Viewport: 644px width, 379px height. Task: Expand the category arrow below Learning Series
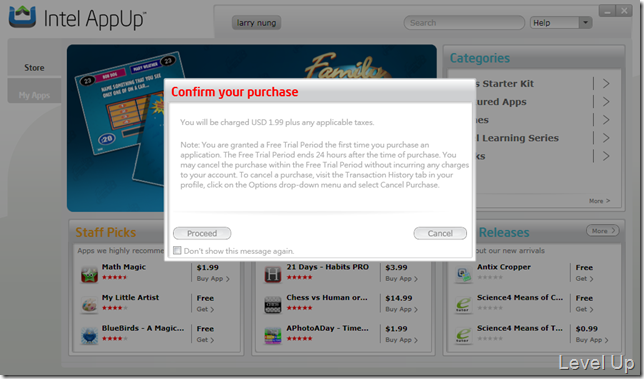click(606, 156)
